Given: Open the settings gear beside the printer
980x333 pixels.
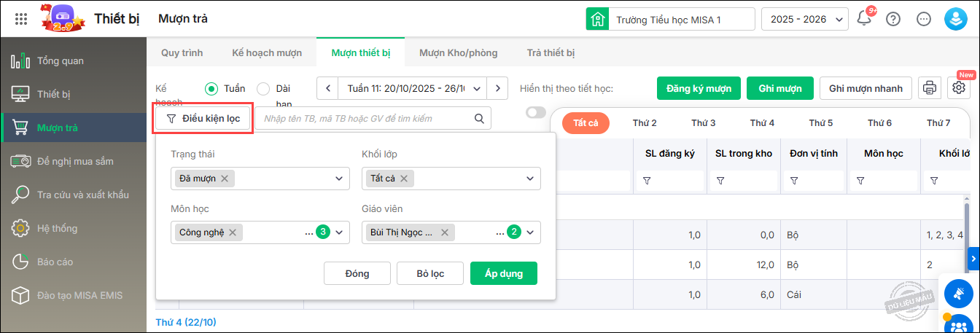Looking at the screenshot, I should (959, 88).
